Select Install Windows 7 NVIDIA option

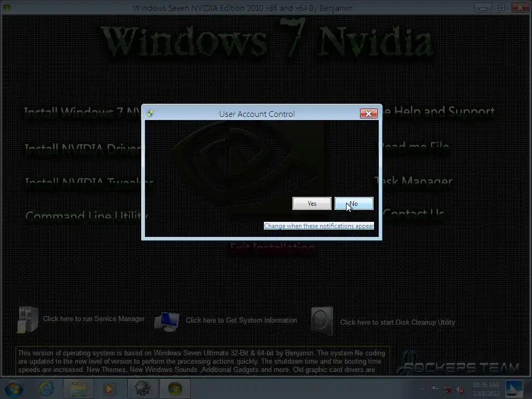[x=83, y=112]
